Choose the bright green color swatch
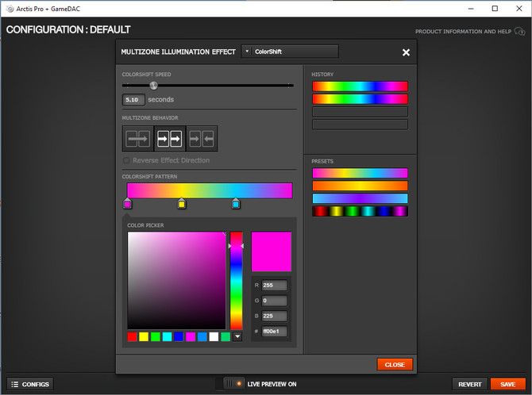This screenshot has width=532, height=395. [x=156, y=336]
